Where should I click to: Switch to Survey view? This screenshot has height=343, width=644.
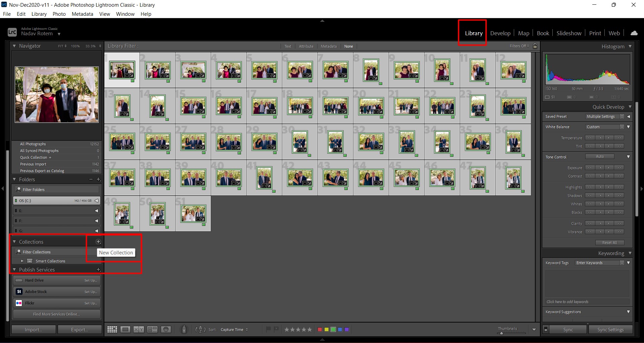pos(152,330)
